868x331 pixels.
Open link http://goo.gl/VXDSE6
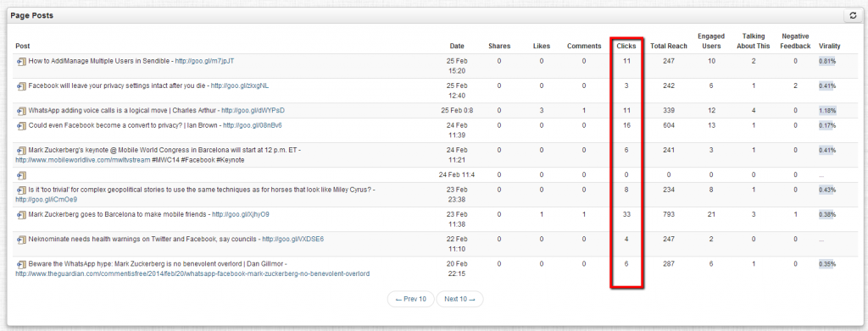click(292, 240)
